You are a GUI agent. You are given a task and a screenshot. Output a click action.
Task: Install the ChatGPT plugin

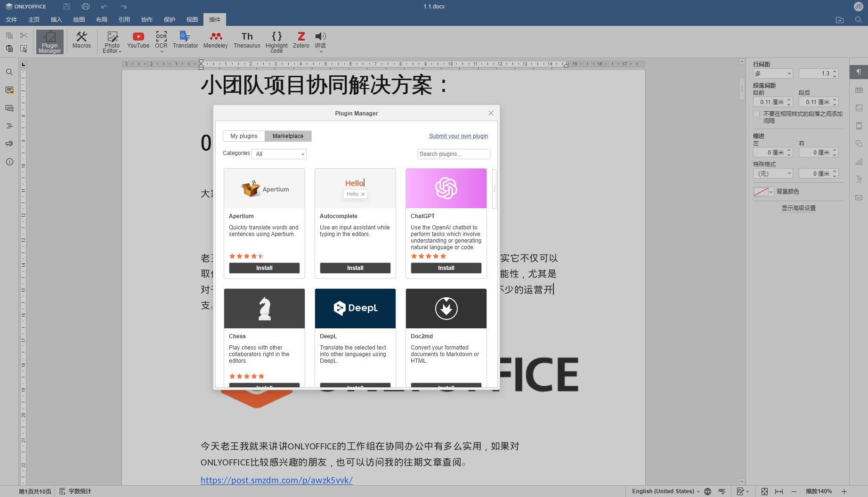446,268
